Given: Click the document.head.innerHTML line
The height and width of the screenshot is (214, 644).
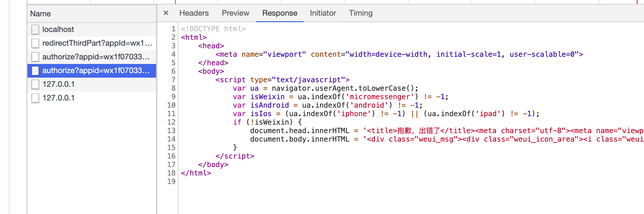Looking at the screenshot, I should pyautogui.click(x=447, y=130).
